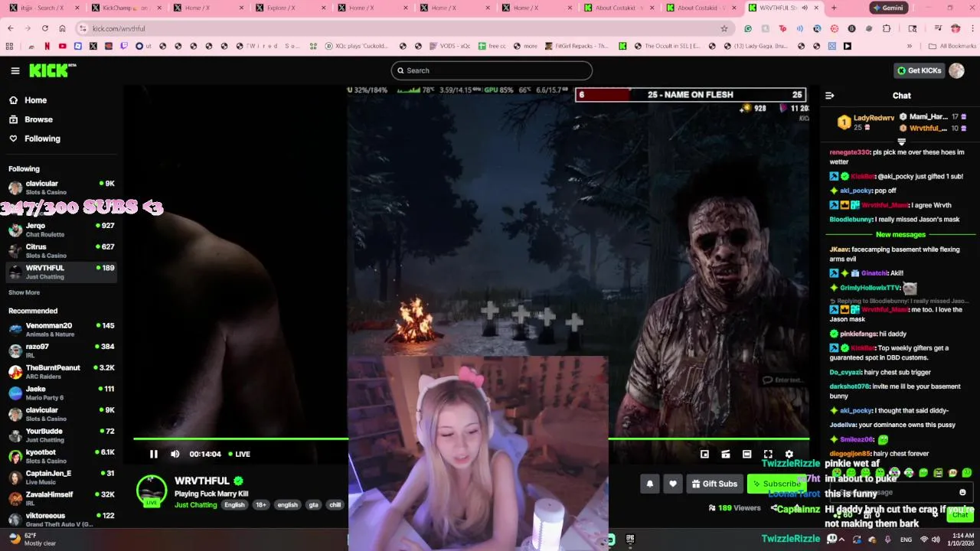Switch to first About Costakid tab
The image size is (980, 551).
[x=618, y=8]
